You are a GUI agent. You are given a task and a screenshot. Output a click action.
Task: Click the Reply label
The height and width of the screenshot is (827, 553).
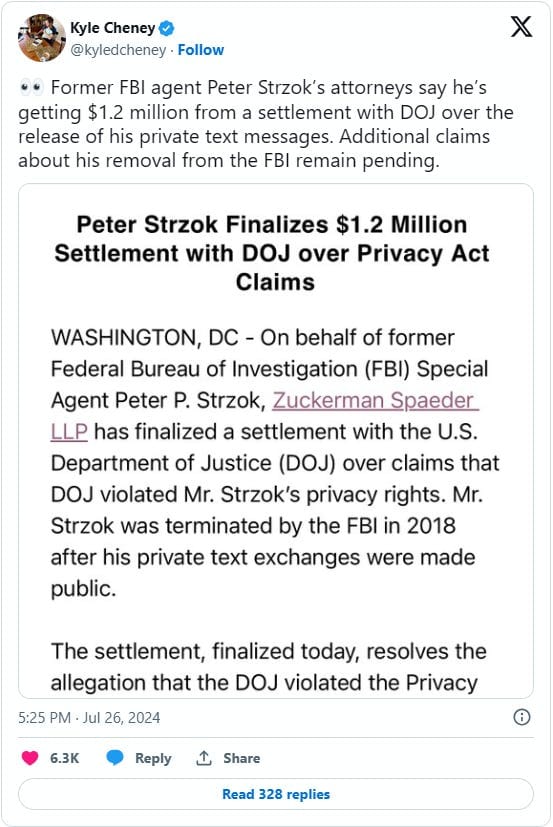[153, 758]
